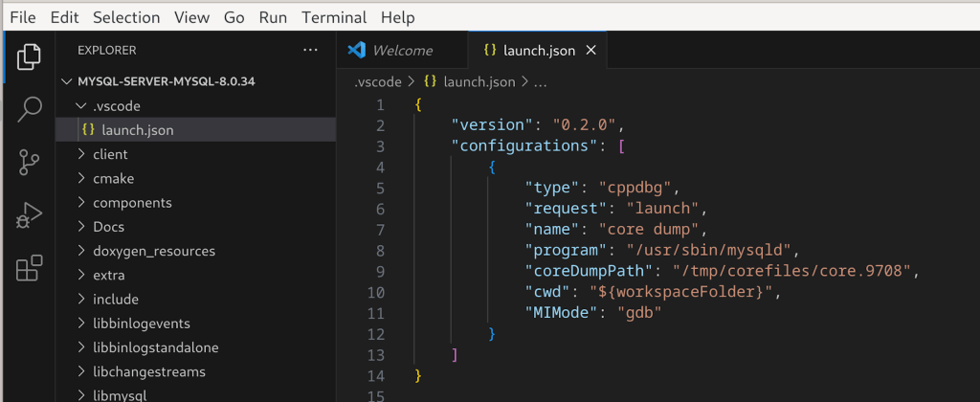
Task: Collapse the .vscode folder
Action: [x=117, y=105]
